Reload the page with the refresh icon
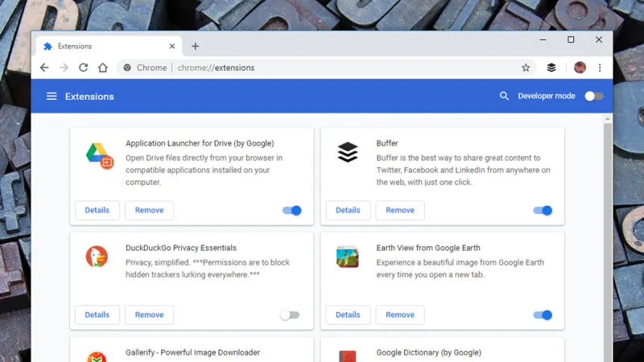Screen dimensions: 644x362 (83, 68)
